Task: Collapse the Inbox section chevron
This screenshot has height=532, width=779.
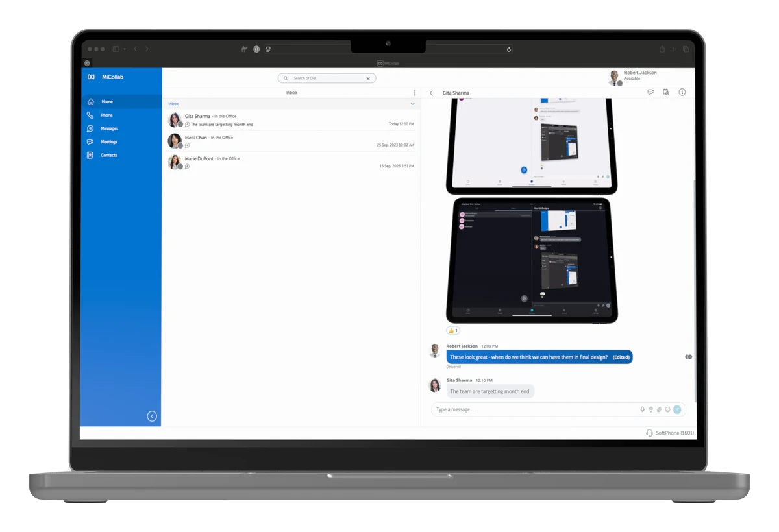Action: coord(412,104)
